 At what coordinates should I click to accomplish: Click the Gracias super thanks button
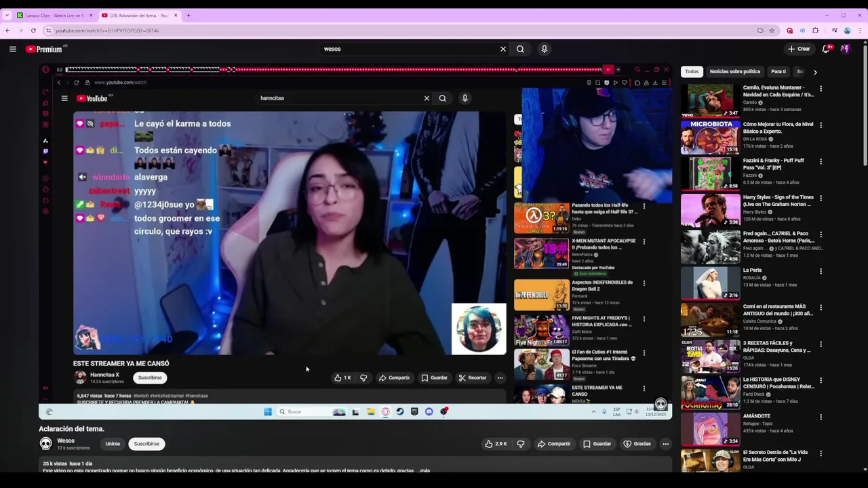point(637,444)
